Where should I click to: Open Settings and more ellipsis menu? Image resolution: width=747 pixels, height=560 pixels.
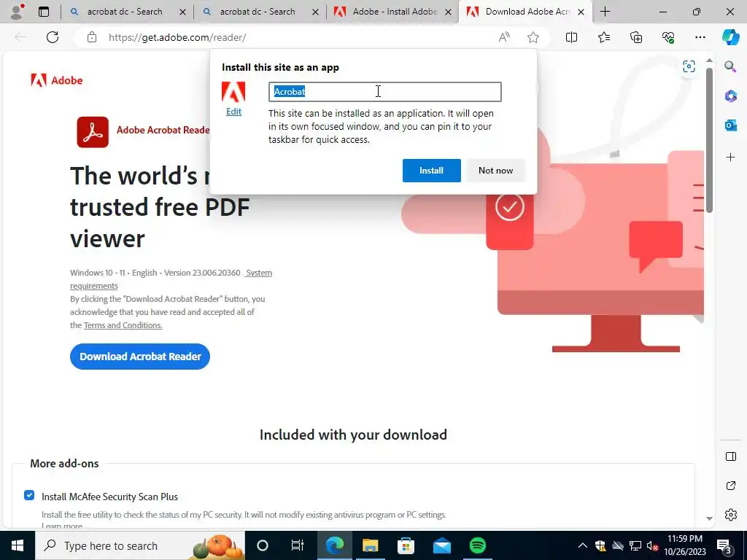700,37
